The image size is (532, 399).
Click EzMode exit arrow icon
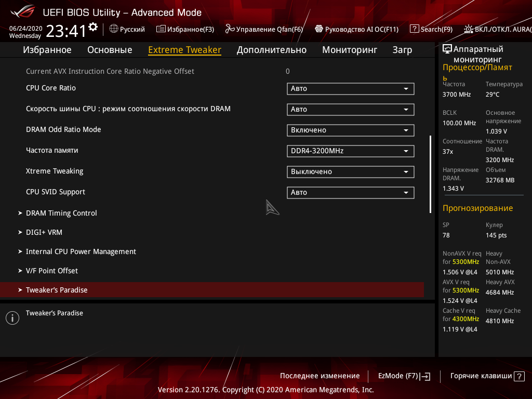coord(425,376)
